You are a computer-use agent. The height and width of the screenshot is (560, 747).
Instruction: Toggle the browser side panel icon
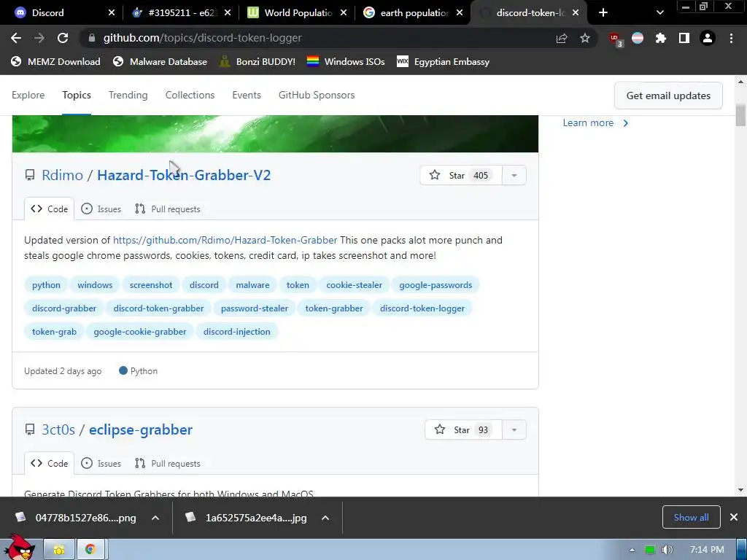coord(684,38)
